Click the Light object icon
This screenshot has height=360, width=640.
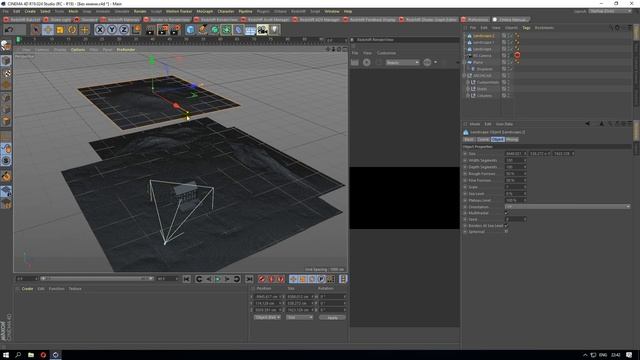274,29
